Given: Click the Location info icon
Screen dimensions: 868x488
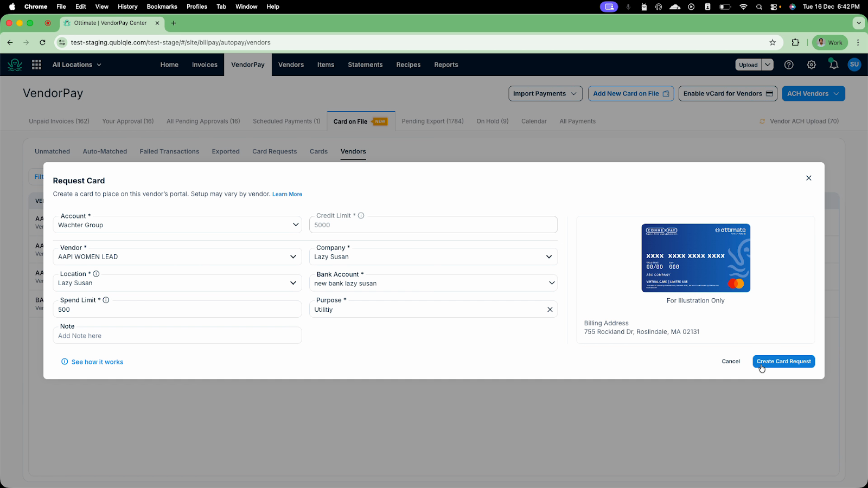Looking at the screenshot, I should [x=96, y=274].
